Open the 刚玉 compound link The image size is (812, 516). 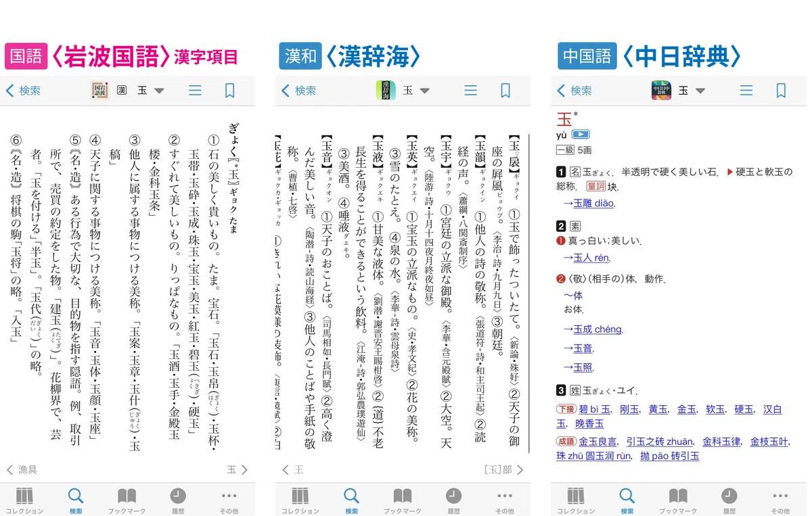[x=629, y=409]
